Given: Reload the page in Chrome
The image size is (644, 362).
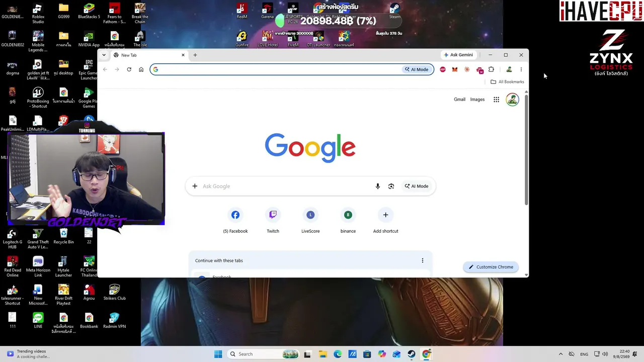Looking at the screenshot, I should (x=129, y=69).
